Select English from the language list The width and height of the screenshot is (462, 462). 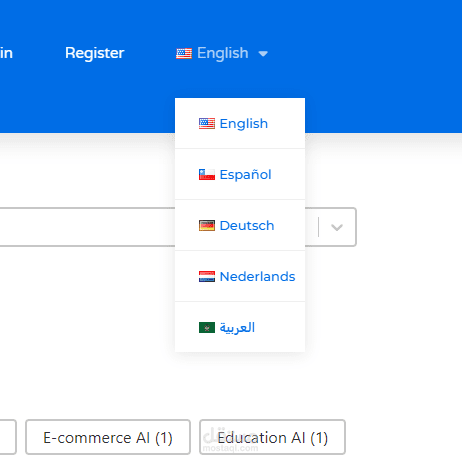[x=240, y=123]
